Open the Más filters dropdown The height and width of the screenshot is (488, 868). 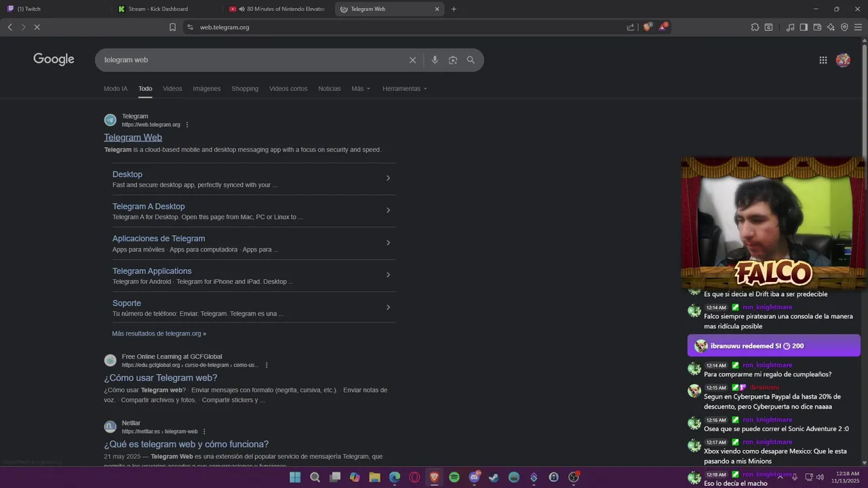(x=361, y=89)
